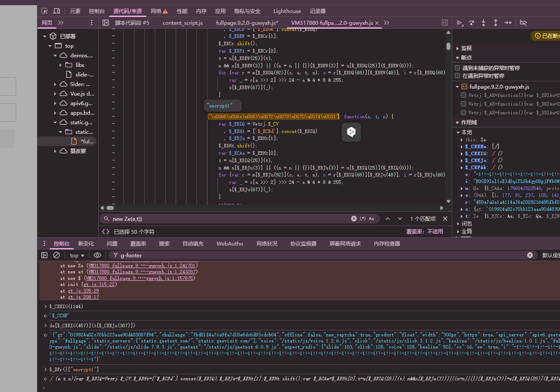Viewport: 560px width, 392px height.
Task: Create live expression eye icon
Action: [x=97, y=255]
